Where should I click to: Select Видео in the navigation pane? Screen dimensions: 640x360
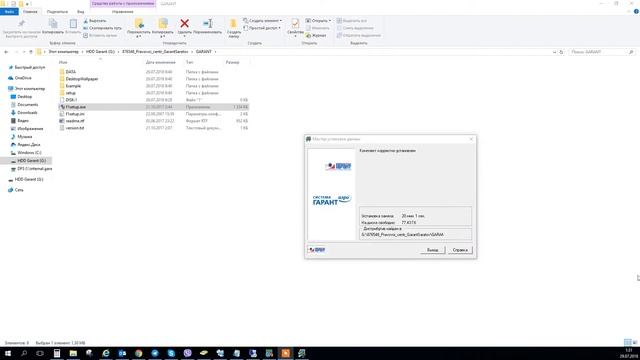click(23, 121)
